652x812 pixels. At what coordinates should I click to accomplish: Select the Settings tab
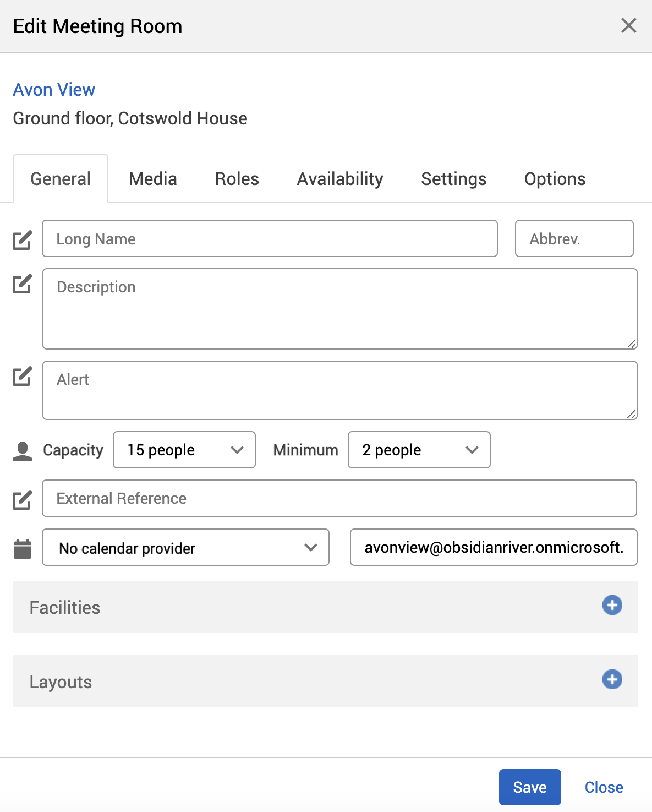pyautogui.click(x=453, y=179)
